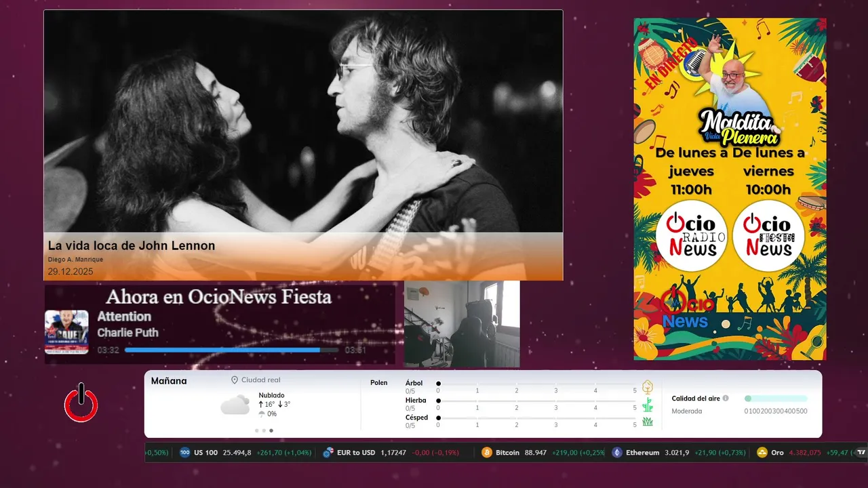Click the article date 29.12.2025
Image resolution: width=868 pixels, height=488 pixels.
(71, 272)
